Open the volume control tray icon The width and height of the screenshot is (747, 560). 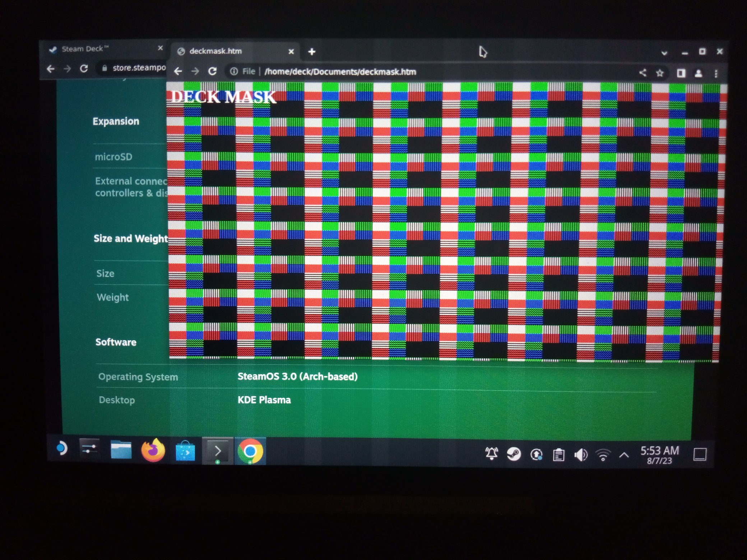[581, 455]
